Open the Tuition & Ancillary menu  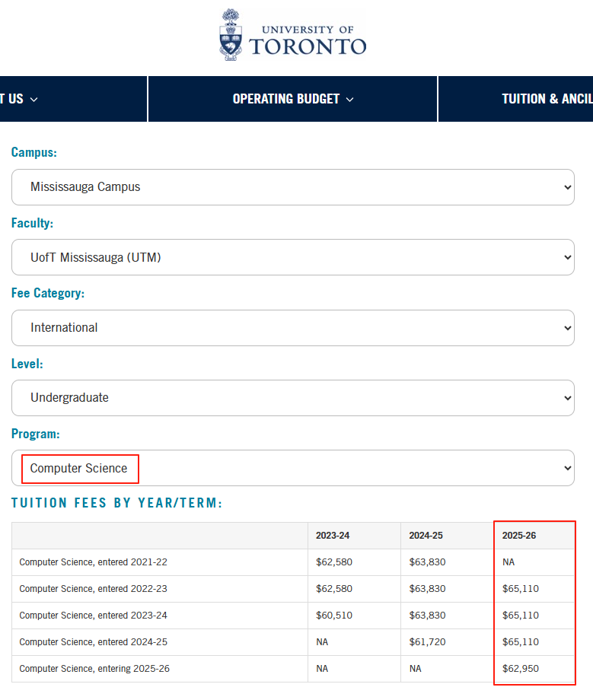pyautogui.click(x=516, y=99)
